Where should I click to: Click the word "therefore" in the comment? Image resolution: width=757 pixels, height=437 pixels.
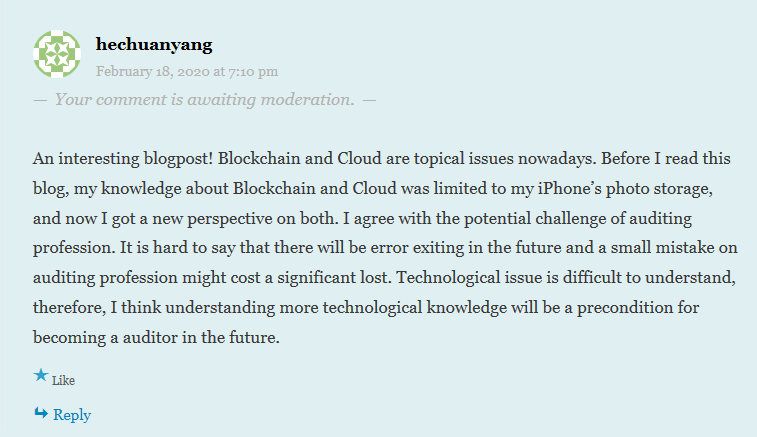70,308
